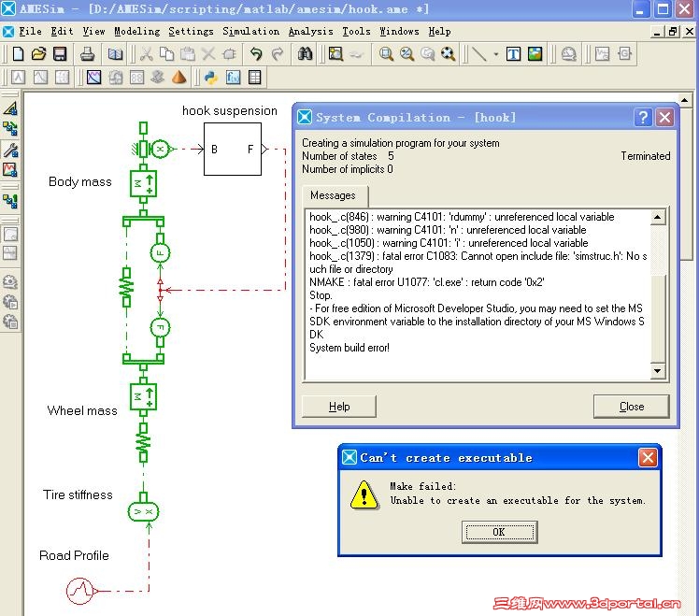Restore the inner document window
This screenshot has height=616, width=699.
pos(673,31)
